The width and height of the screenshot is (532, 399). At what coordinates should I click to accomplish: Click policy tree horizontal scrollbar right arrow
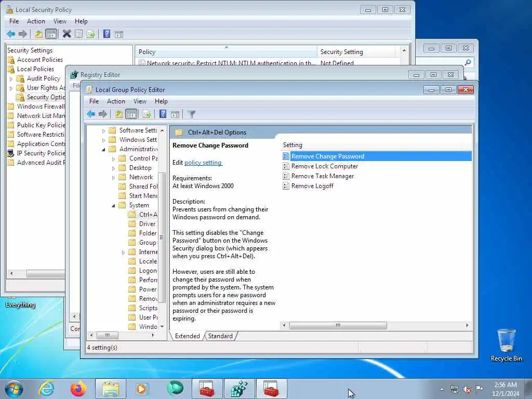pyautogui.click(x=153, y=335)
